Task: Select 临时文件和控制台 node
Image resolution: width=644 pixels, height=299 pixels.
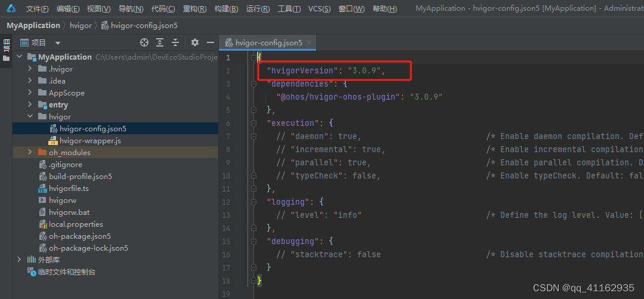Action: [x=67, y=272]
